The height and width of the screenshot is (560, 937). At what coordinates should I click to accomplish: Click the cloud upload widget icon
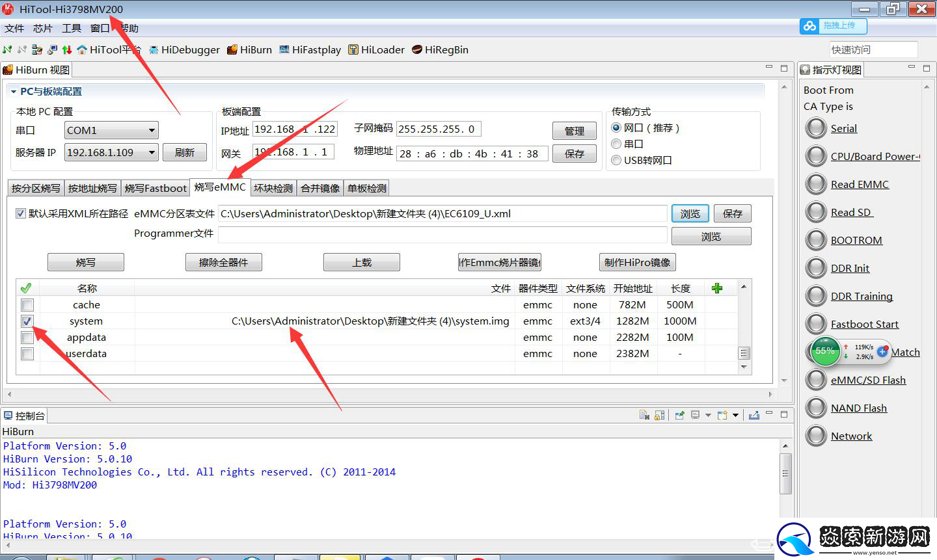coord(809,25)
